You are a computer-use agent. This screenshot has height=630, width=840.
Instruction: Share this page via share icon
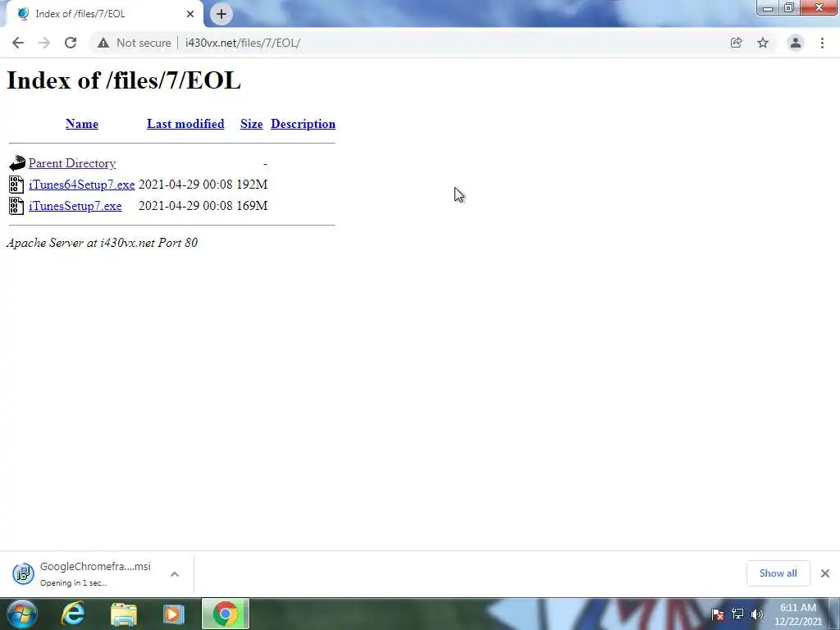(x=736, y=43)
